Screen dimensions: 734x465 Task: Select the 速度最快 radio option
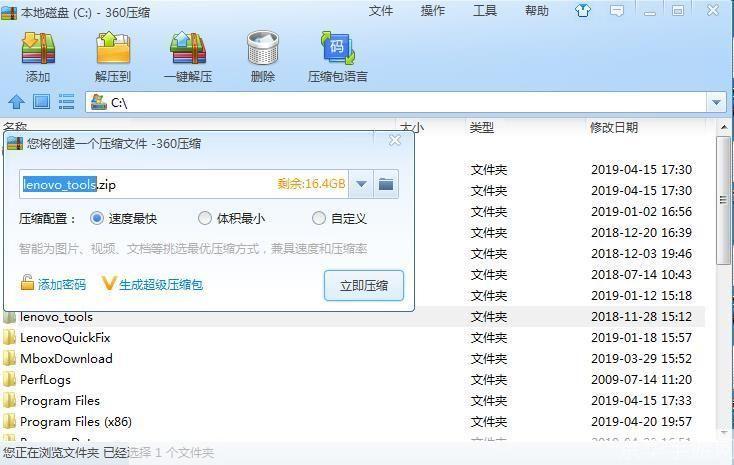coord(97,218)
